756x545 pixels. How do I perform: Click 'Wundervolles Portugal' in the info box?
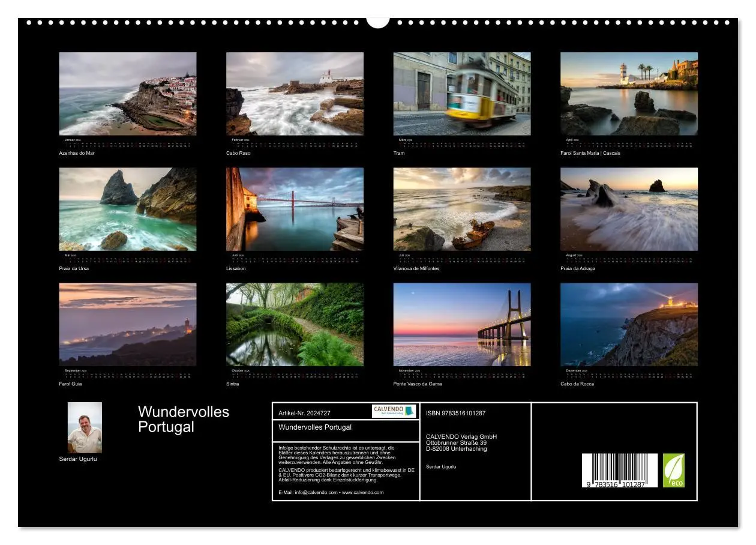click(315, 427)
